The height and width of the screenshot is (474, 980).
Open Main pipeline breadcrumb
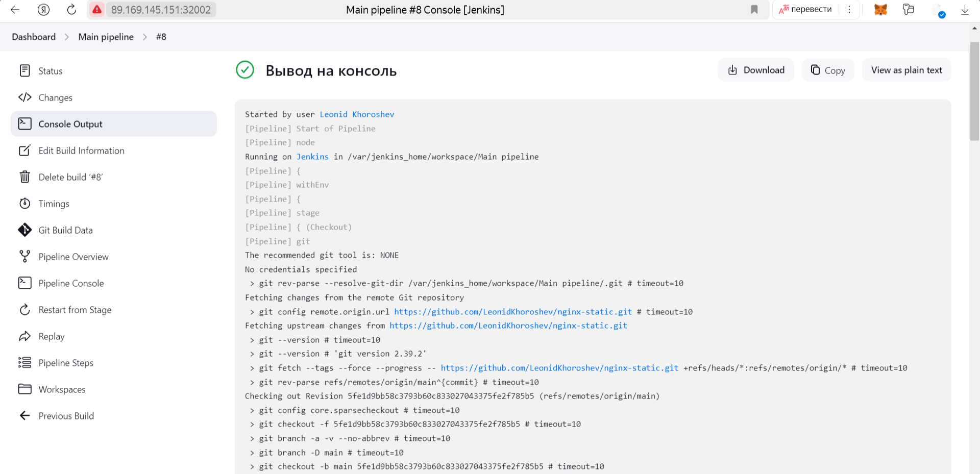click(106, 37)
